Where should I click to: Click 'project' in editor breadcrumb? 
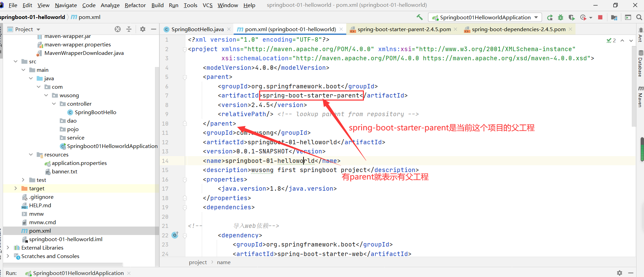tap(198, 262)
